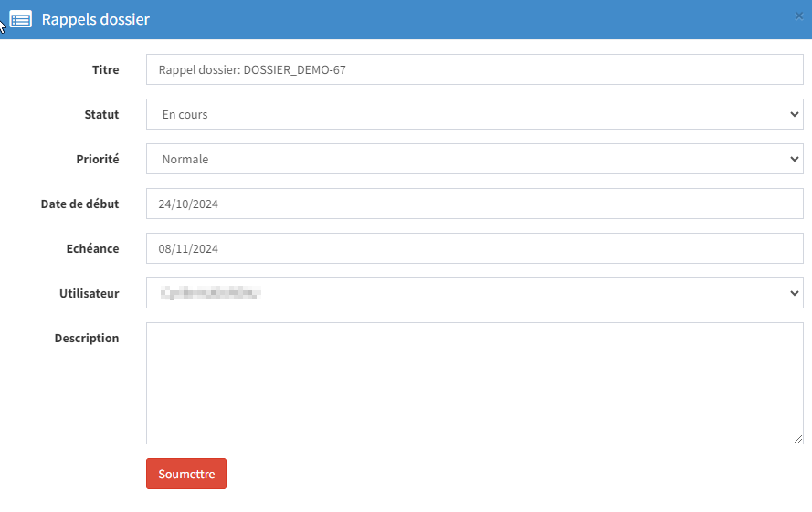Viewport: 812px width, 512px height.
Task: Open the Statut dropdown showing En cours
Action: pos(474,114)
